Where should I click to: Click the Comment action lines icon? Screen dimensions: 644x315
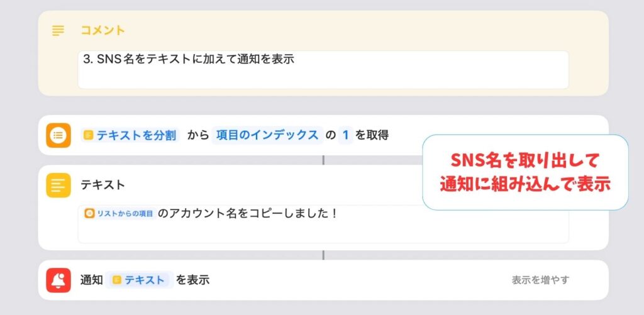pyautogui.click(x=58, y=31)
